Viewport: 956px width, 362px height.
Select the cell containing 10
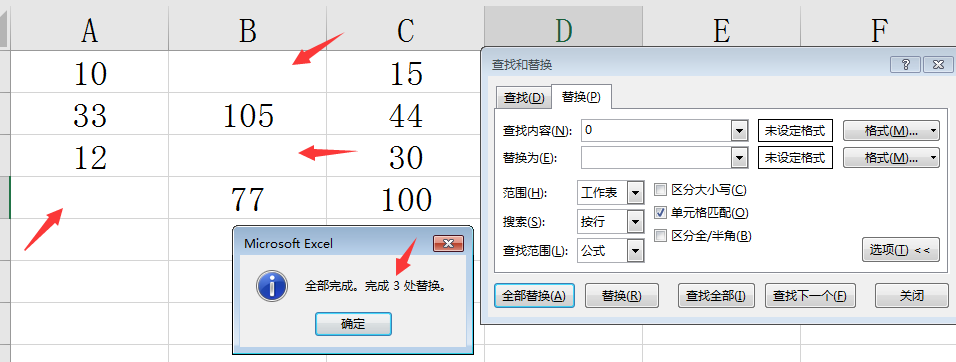(x=90, y=72)
